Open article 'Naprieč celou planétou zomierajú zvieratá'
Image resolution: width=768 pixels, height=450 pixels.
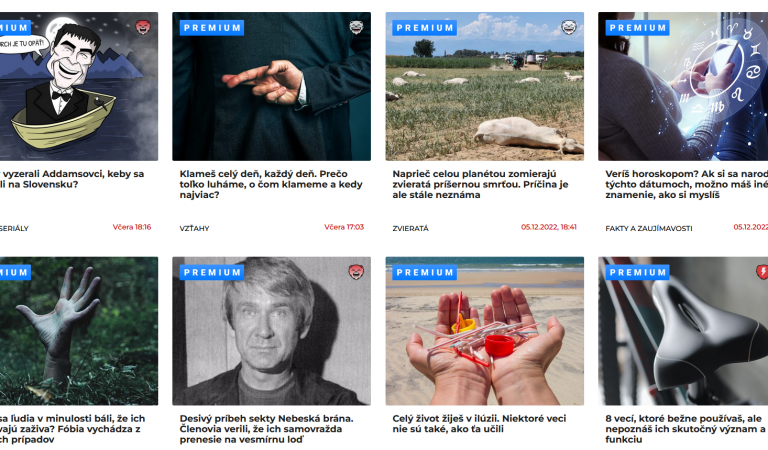[480, 184]
